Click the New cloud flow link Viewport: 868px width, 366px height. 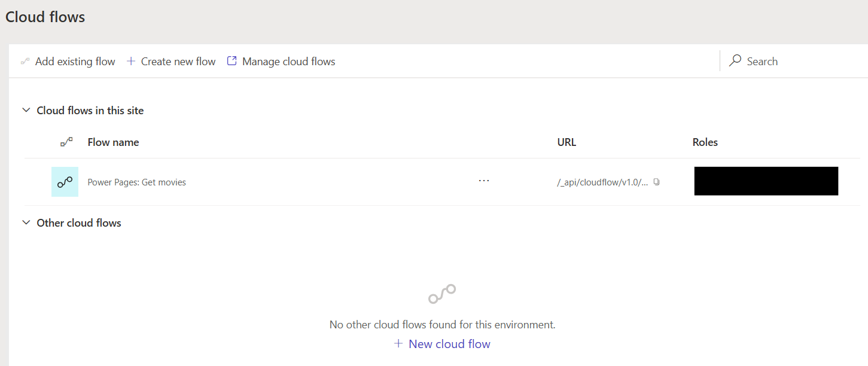442,344
